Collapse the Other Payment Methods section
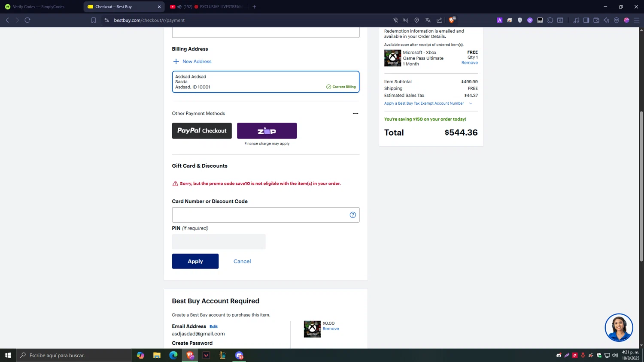Screen dimensions: 644x362 click(355, 113)
